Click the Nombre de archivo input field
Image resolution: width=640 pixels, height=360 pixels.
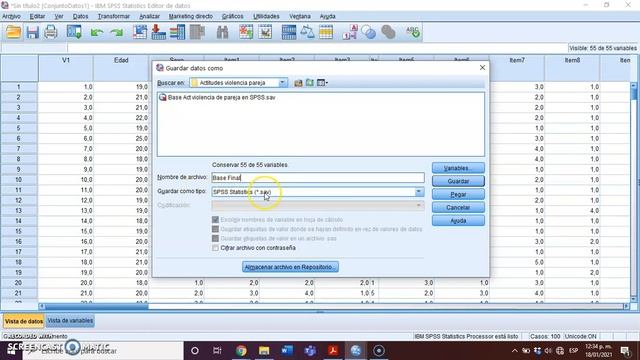click(x=318, y=178)
